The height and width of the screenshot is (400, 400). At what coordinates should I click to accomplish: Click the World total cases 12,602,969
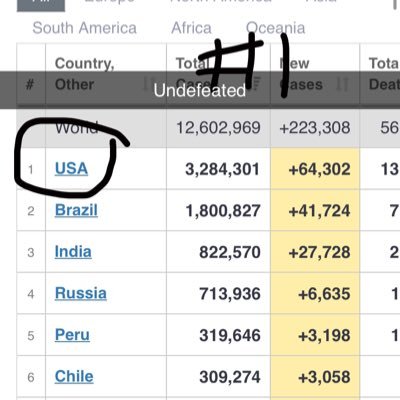coord(218,128)
